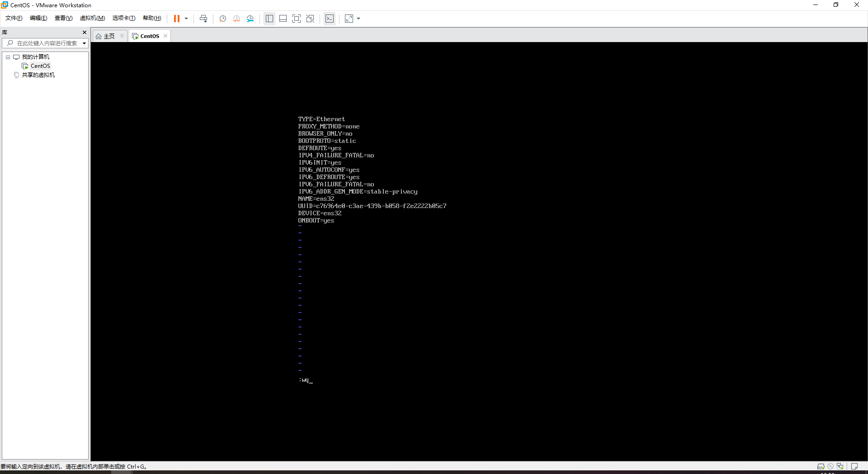Screen dimensions: 868x474
Task: Switch to Unity mode
Action: (x=310, y=19)
